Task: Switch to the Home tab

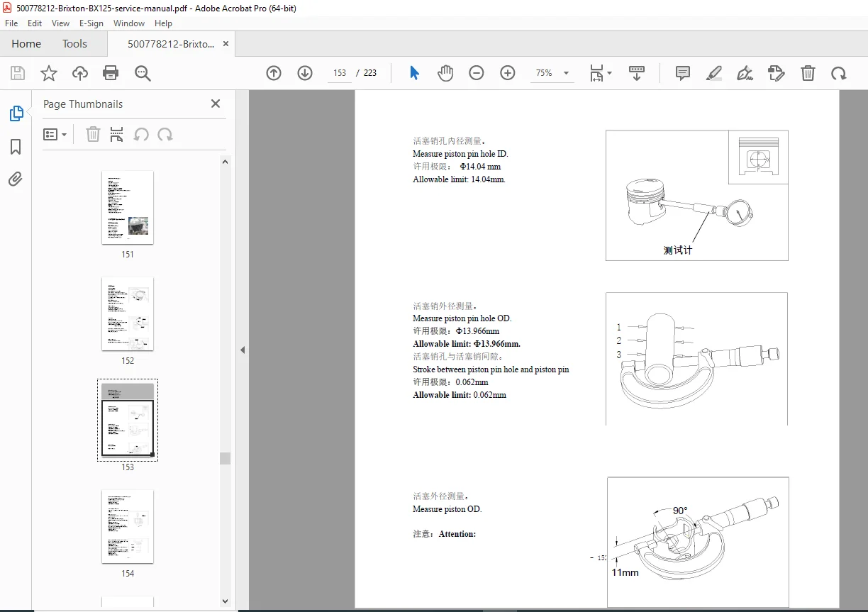Action: [x=26, y=44]
